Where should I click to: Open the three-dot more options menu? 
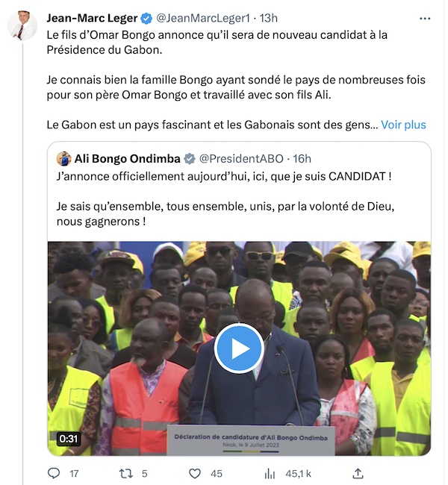(x=425, y=19)
